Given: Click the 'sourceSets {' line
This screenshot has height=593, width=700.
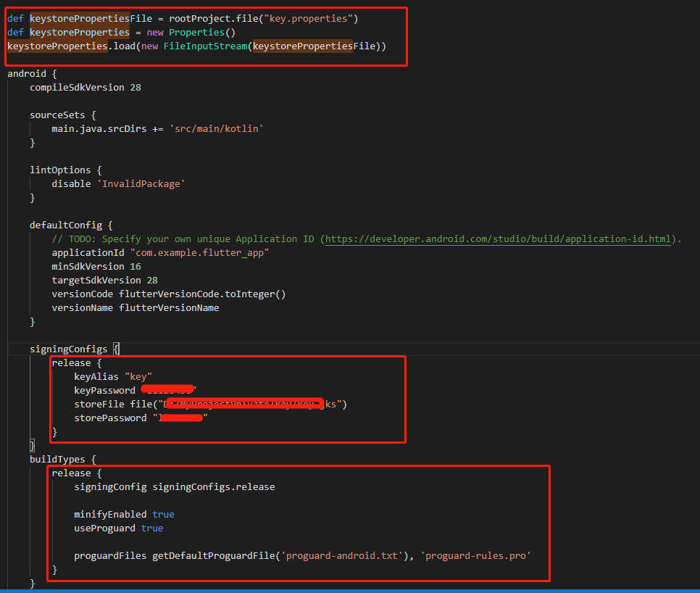Looking at the screenshot, I should tap(63, 115).
